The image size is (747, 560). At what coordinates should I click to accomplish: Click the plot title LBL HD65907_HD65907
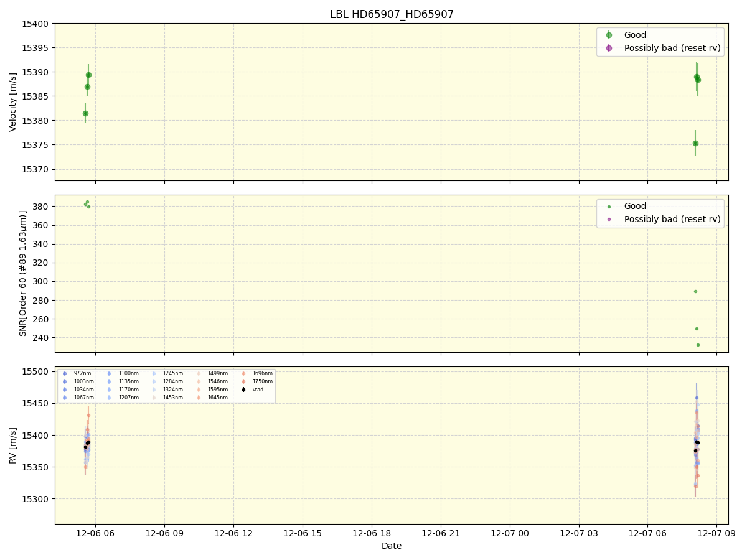pyautogui.click(x=392, y=14)
